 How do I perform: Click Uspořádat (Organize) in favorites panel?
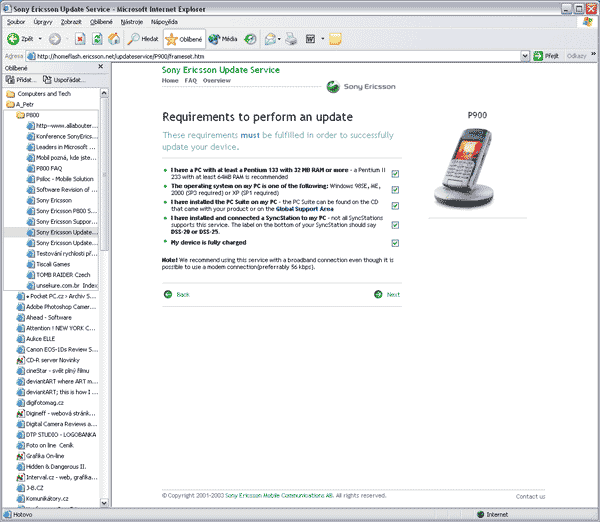click(64, 80)
